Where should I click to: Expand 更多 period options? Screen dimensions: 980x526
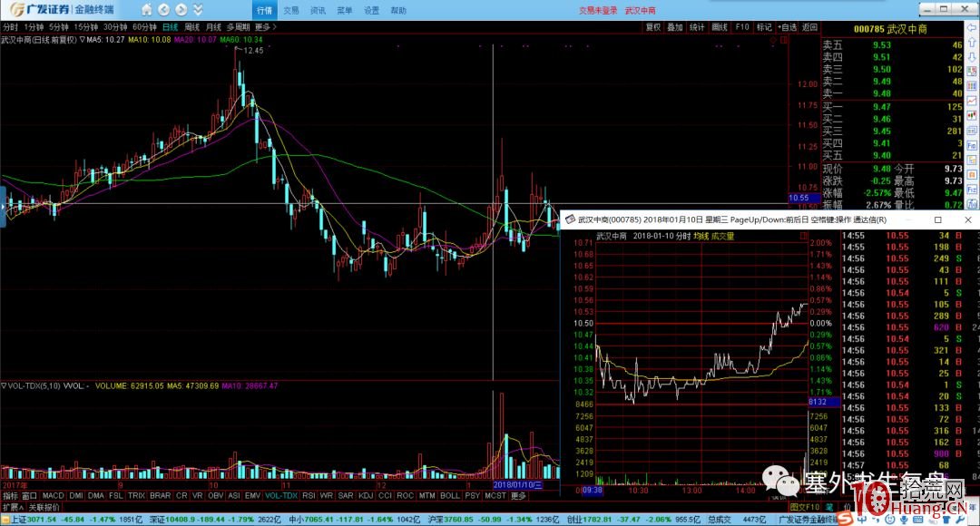265,27
